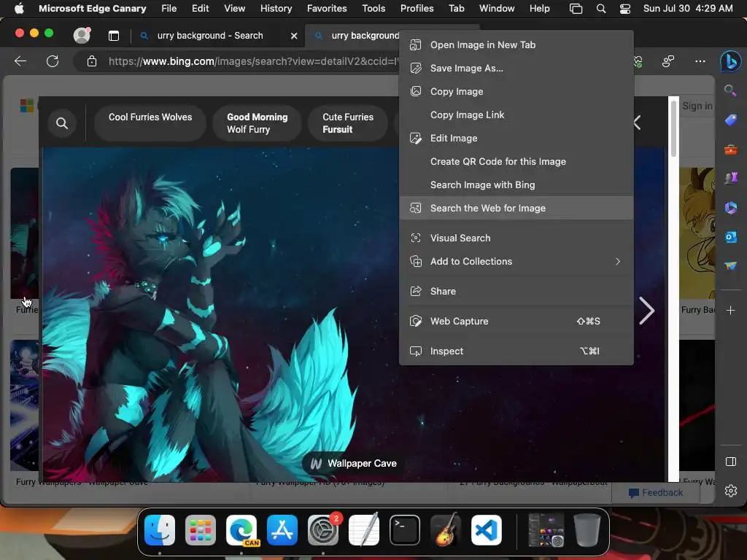Click Inspect in context menu
This screenshot has height=560, width=747.
[516, 351]
